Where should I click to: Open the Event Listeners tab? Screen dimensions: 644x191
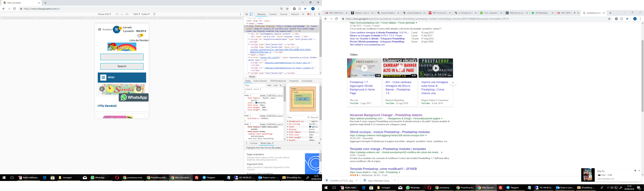pyautogui.click(x=260, y=81)
